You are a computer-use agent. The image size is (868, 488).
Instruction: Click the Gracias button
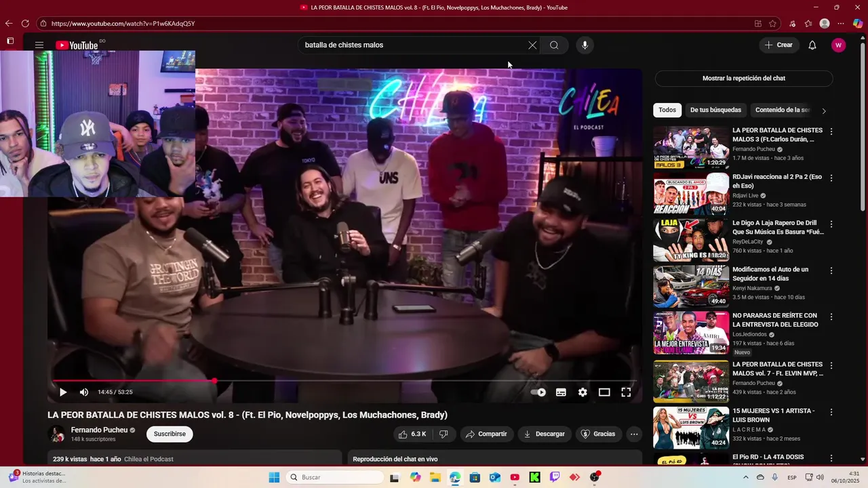tap(598, 434)
